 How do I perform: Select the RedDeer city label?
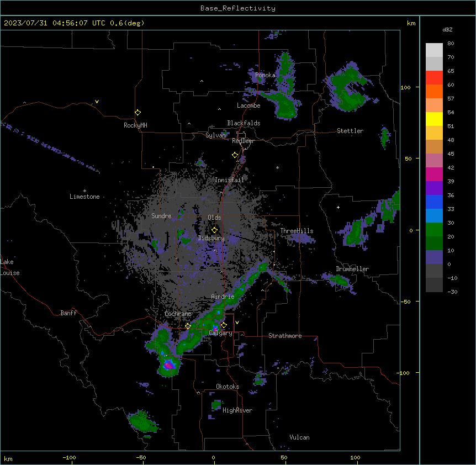pyautogui.click(x=243, y=141)
